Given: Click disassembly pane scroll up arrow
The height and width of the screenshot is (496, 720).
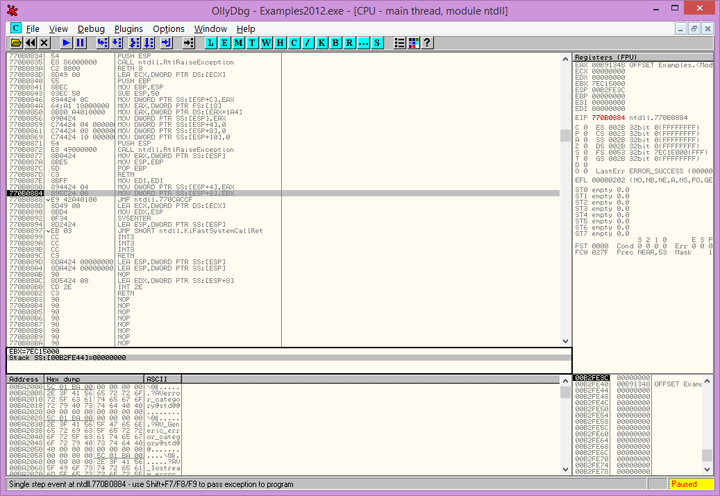Looking at the screenshot, I should pyautogui.click(x=565, y=59).
